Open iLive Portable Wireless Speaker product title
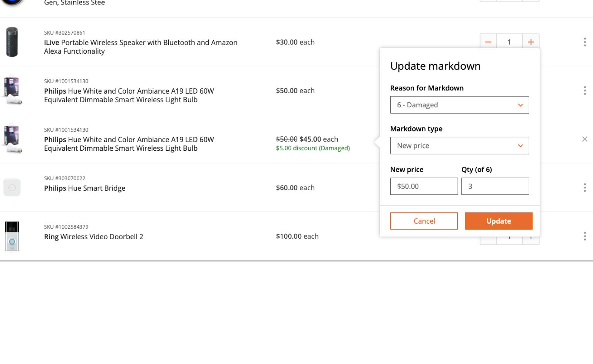 click(x=141, y=47)
